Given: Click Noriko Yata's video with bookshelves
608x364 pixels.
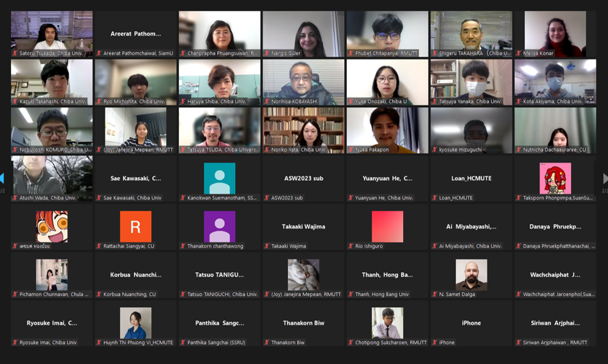Looking at the screenshot, I should coord(303,130).
